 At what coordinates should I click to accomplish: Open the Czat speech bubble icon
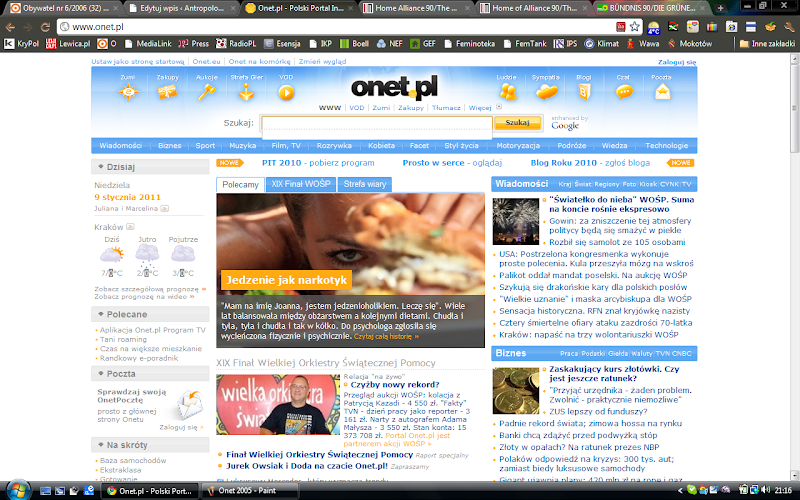click(623, 92)
